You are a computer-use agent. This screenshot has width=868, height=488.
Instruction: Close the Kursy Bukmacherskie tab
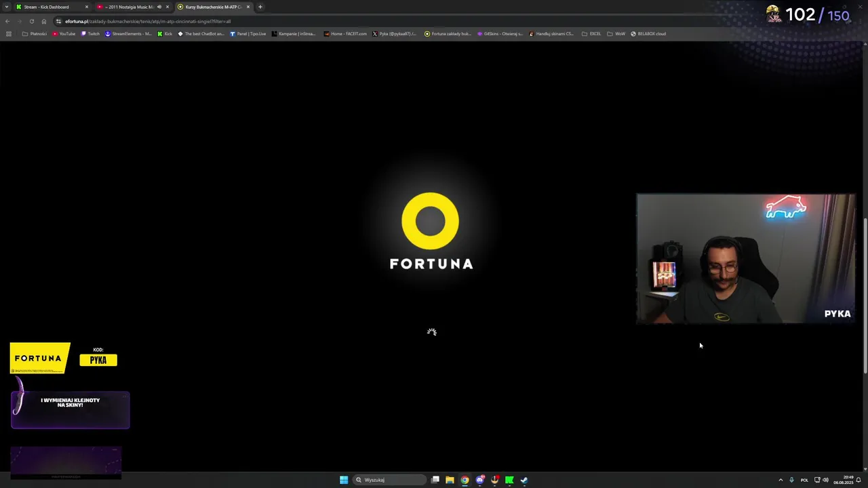click(248, 7)
